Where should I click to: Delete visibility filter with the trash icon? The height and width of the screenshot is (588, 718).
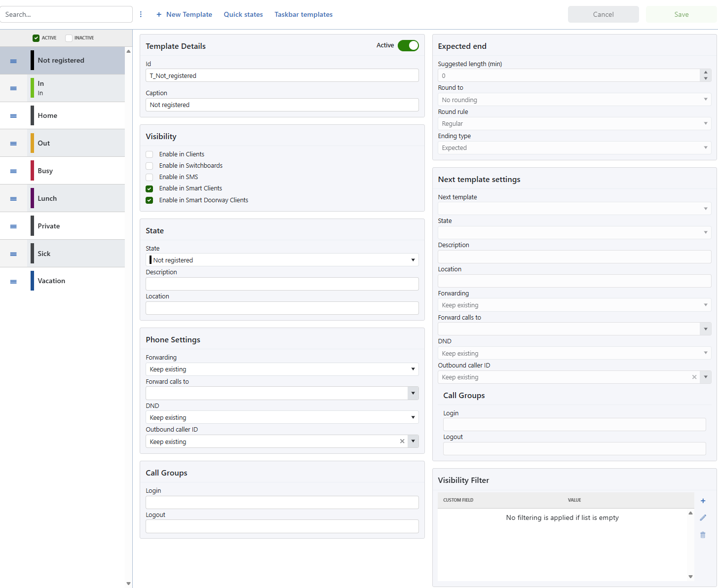[x=703, y=535]
